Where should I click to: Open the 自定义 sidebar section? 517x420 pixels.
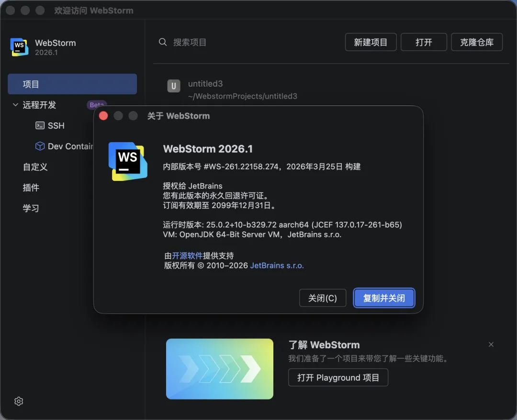point(35,167)
